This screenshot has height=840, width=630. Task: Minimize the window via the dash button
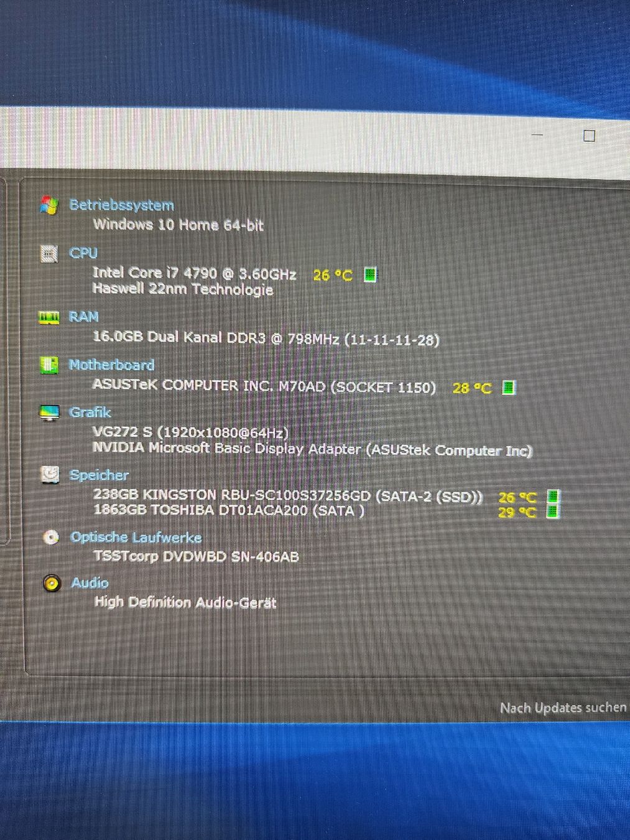point(538,134)
